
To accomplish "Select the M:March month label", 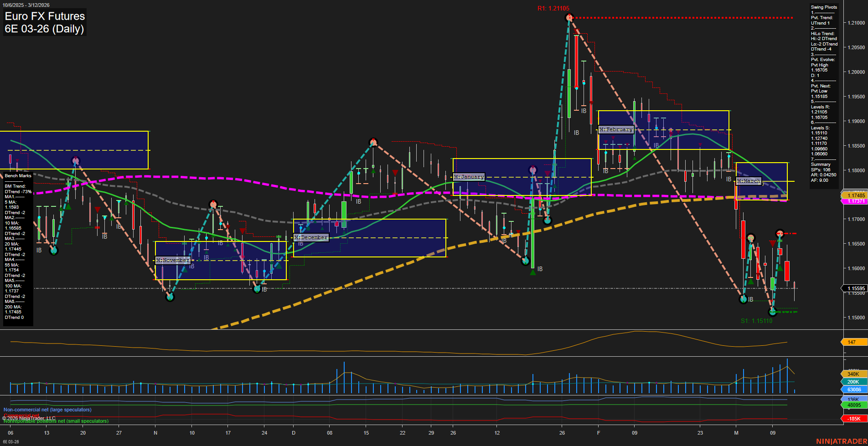I will 749,181.
